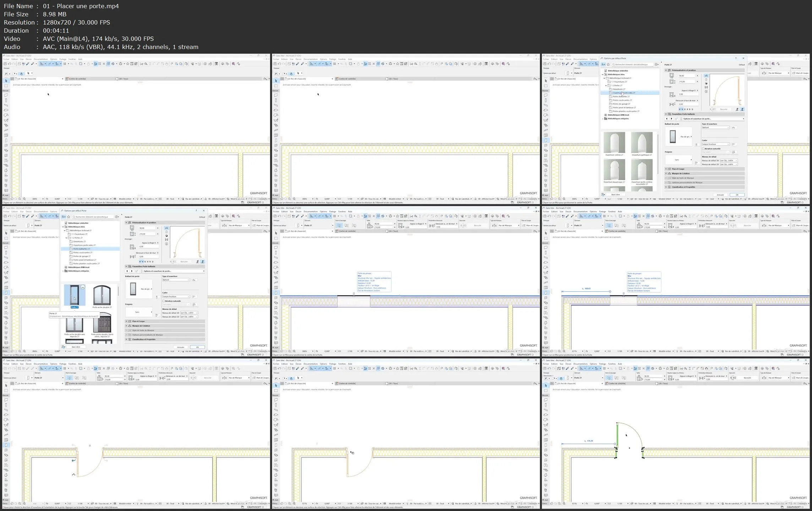Image resolution: width=812 pixels, height=511 pixels.
Task: Click the three-dots button on the Porte 27 thumbnail
Action: 83,287
